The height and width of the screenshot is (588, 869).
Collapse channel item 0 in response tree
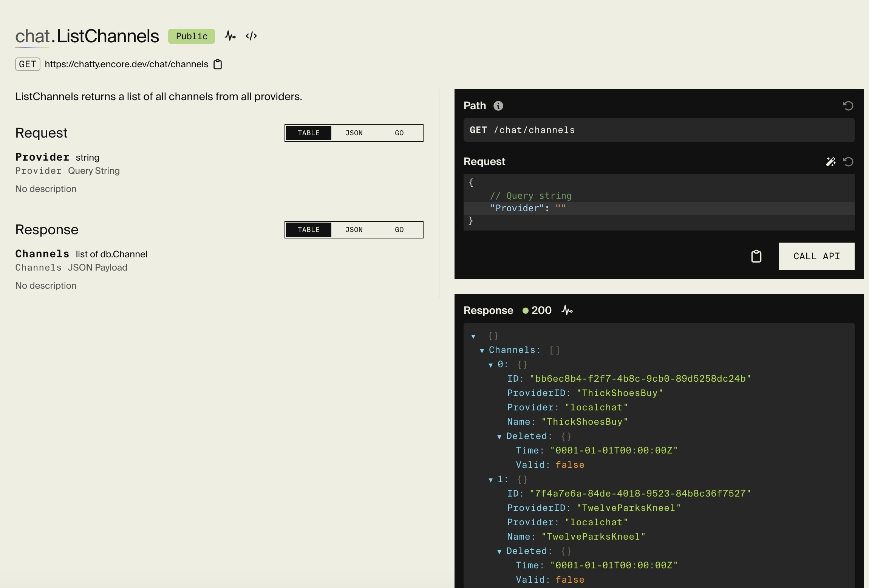(x=490, y=365)
